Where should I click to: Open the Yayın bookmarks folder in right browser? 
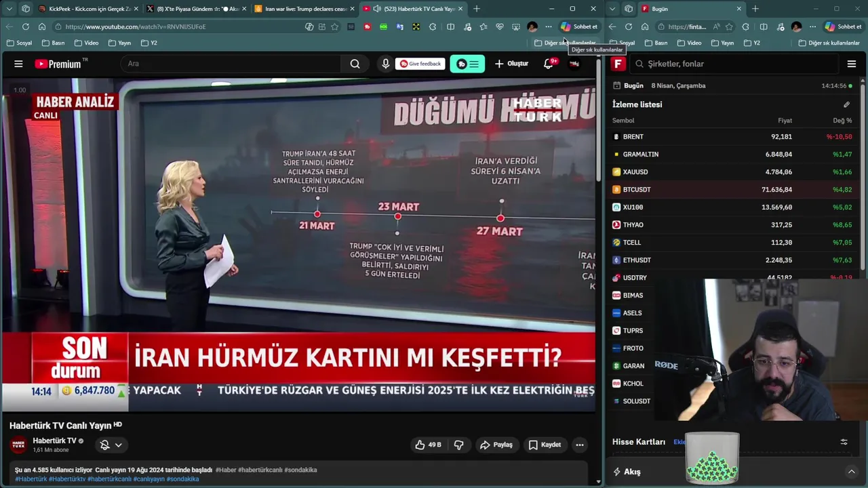click(x=722, y=43)
